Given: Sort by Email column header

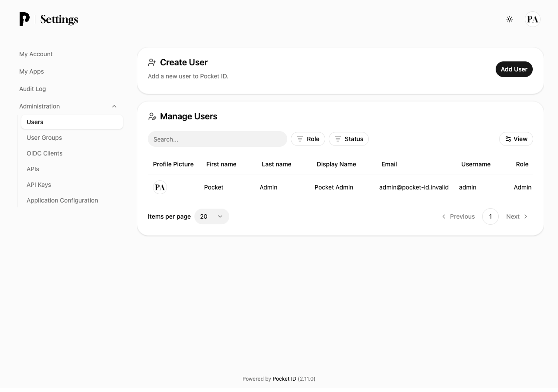Looking at the screenshot, I should pos(389,164).
